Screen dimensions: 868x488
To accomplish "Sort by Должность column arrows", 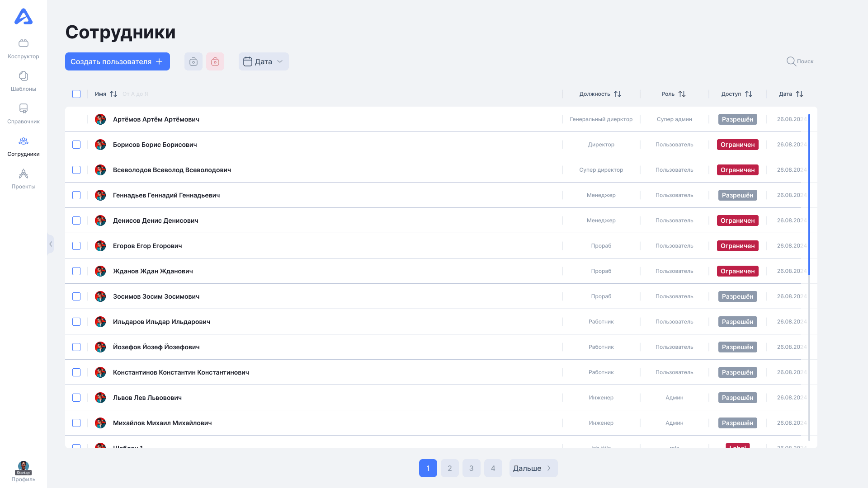I will [x=618, y=94].
